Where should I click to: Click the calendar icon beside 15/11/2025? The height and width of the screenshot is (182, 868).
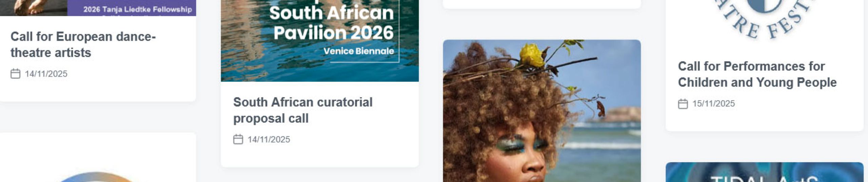[683, 104]
